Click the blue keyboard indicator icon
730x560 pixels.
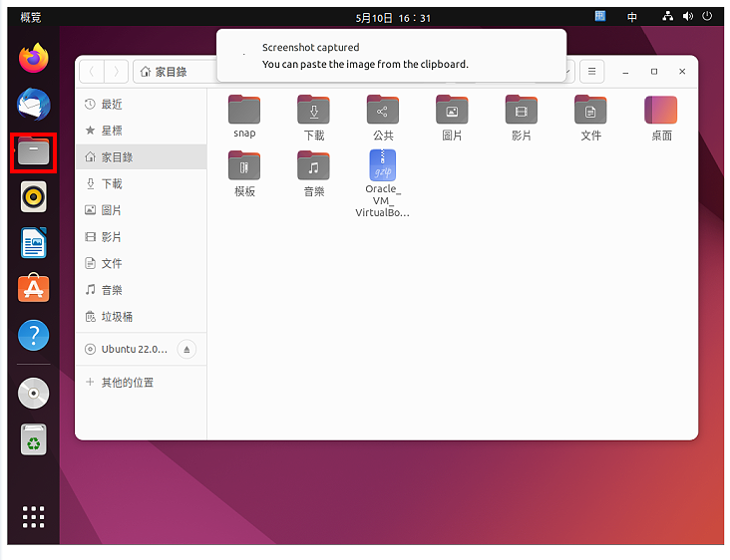600,16
